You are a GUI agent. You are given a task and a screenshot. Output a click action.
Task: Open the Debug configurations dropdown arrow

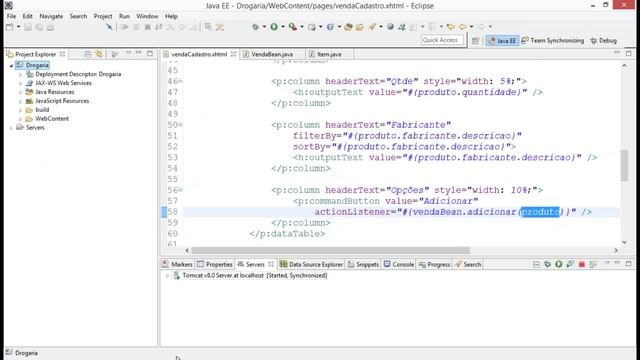tap(264, 27)
